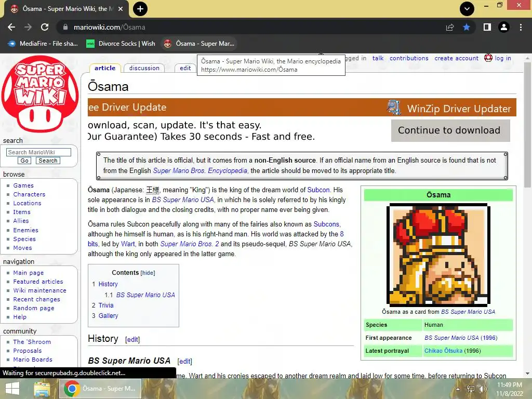Open Random page link
This screenshot has width=532, height=399.
point(34,308)
